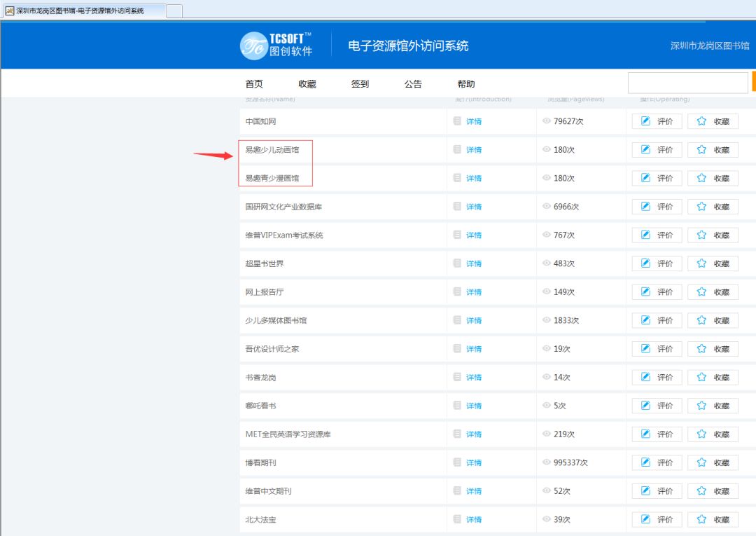The image size is (756, 536).
Task: Click the edit pencil icon in 书香龙岗 row
Action: click(645, 377)
